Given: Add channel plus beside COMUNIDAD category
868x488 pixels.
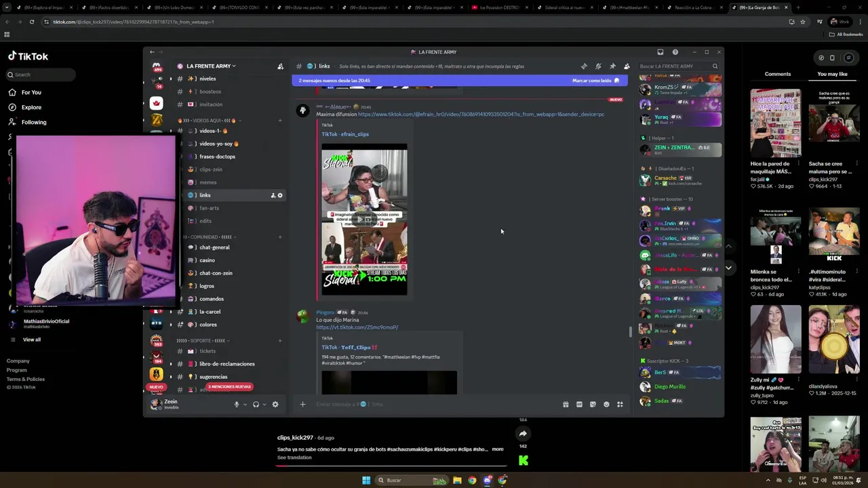Looking at the screenshot, I should click(x=280, y=237).
